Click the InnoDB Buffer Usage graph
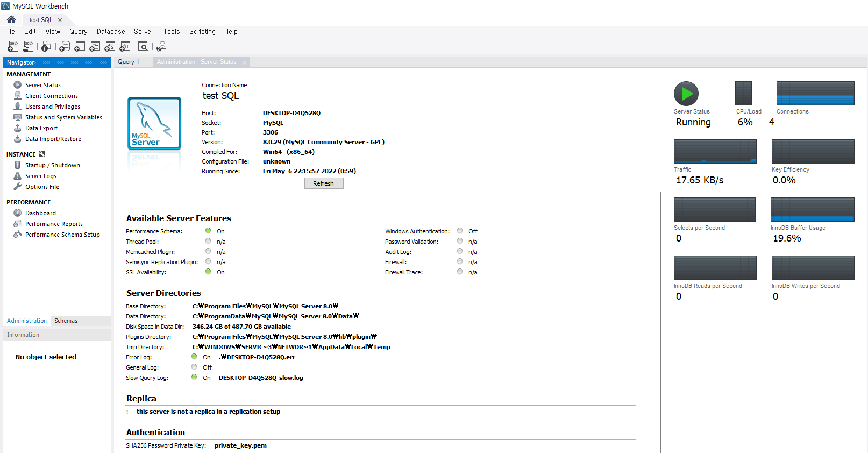 812,209
